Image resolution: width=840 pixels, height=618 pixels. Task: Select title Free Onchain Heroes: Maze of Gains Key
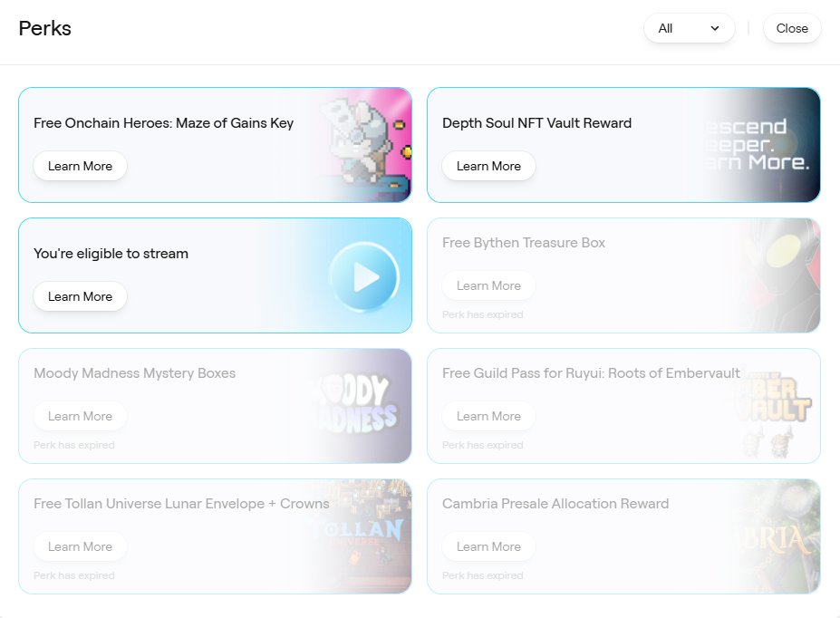point(163,123)
